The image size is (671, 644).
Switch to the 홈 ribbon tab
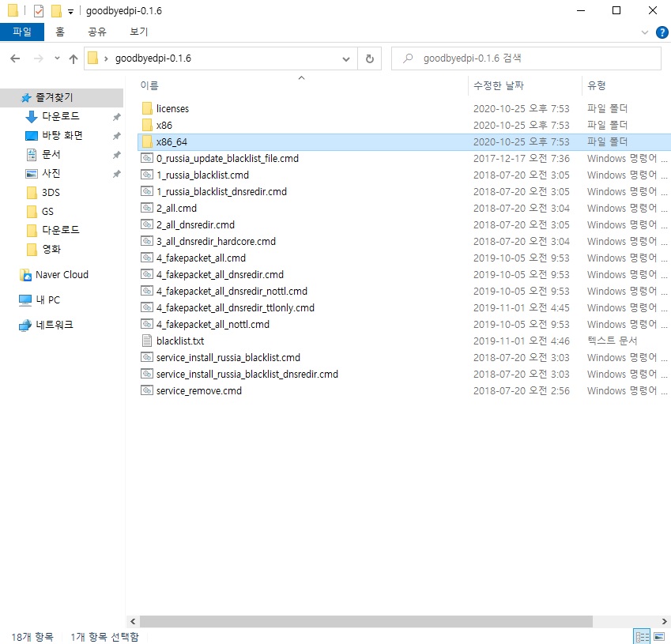tap(60, 32)
